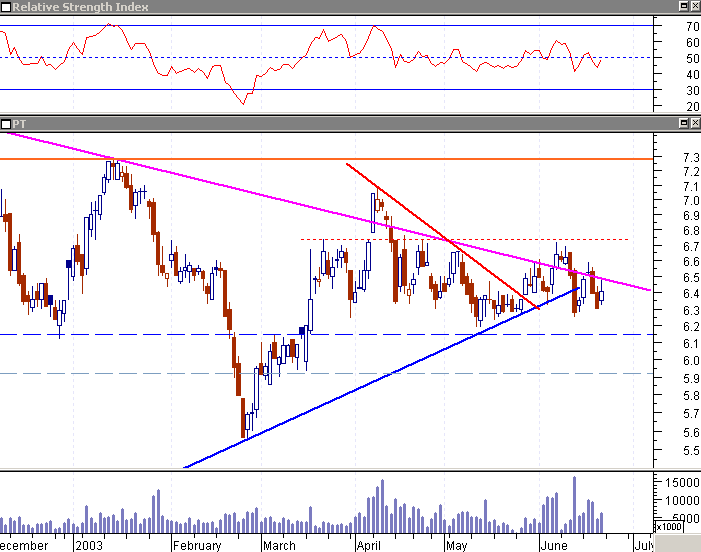701x552 pixels.
Task: Click the 10000 value on volume axis
Action: point(682,500)
